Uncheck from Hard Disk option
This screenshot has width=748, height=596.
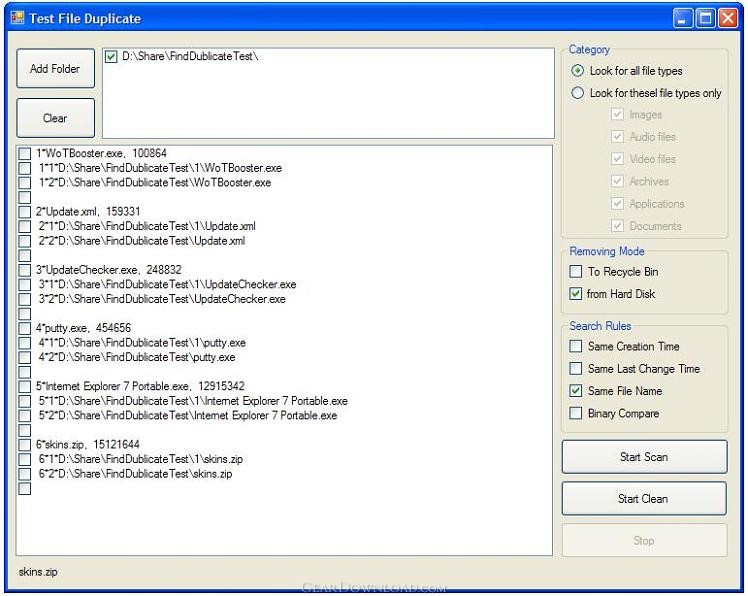[575, 294]
